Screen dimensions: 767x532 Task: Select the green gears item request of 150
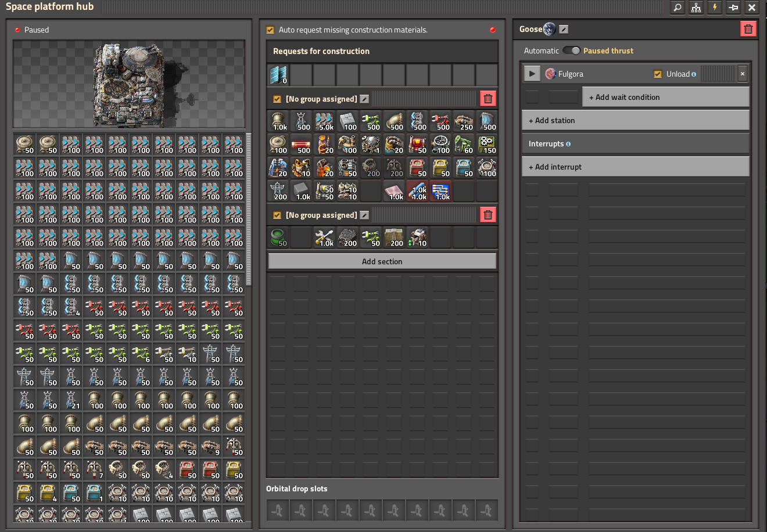click(x=487, y=145)
